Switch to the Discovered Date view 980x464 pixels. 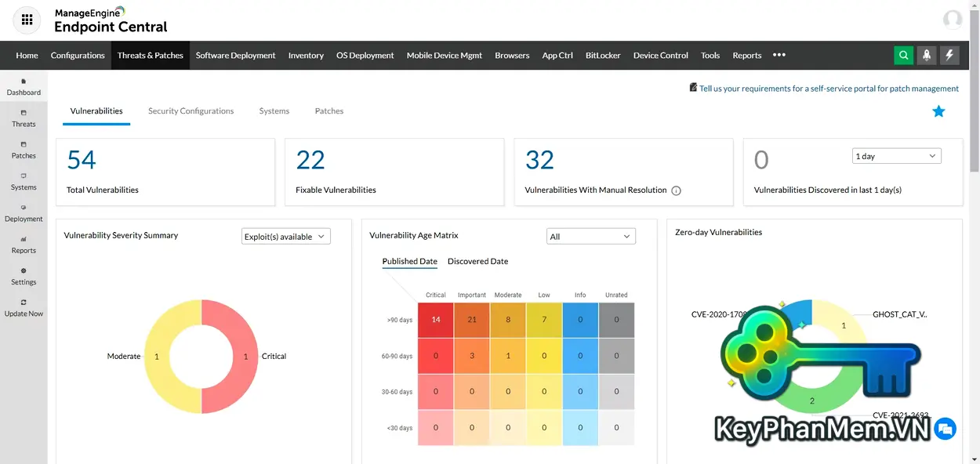click(478, 261)
